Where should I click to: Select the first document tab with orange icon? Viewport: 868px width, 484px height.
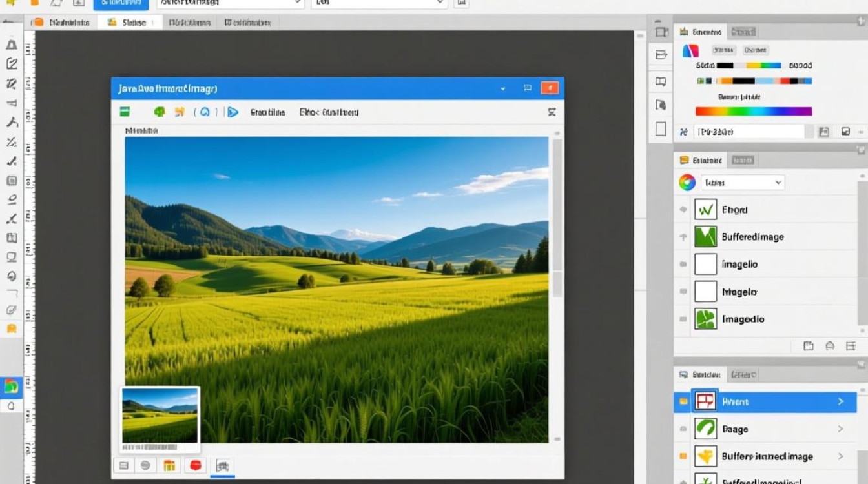click(x=63, y=23)
